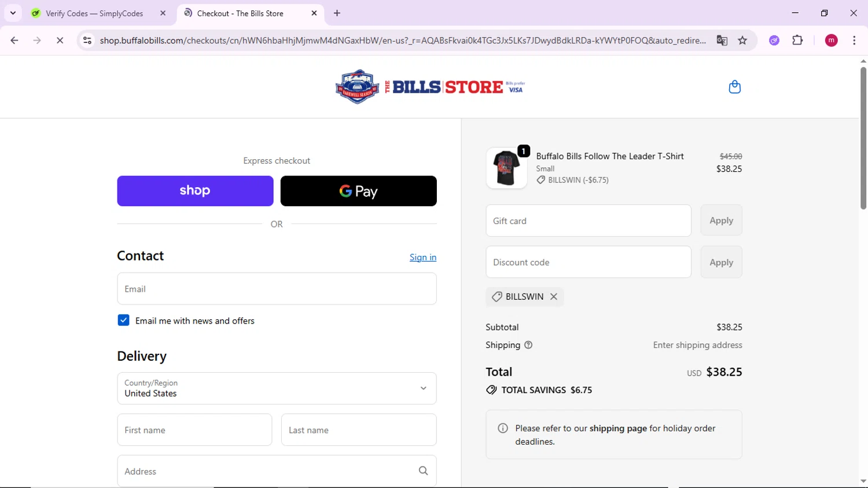Switch to the Verify Codes SimplyCodes tab
Image resolution: width=868 pixels, height=488 pixels.
(x=95, y=13)
